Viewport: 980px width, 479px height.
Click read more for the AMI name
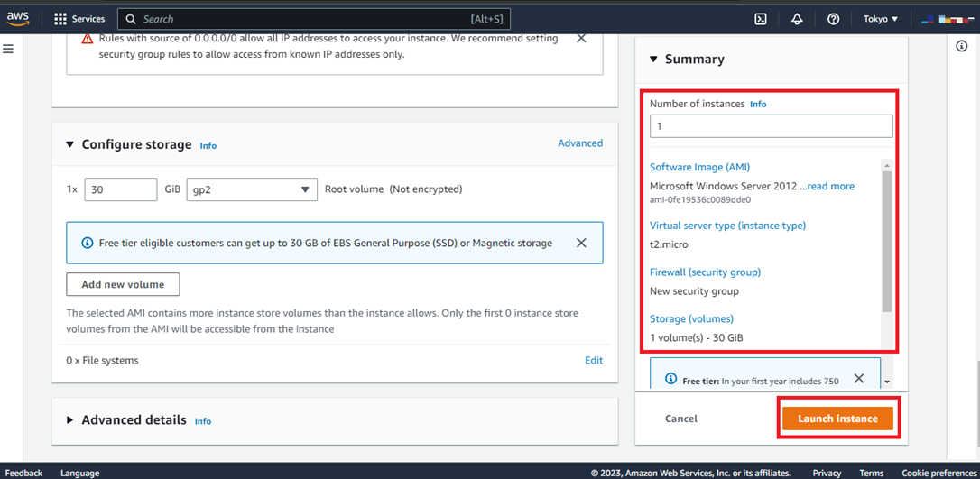click(x=830, y=186)
